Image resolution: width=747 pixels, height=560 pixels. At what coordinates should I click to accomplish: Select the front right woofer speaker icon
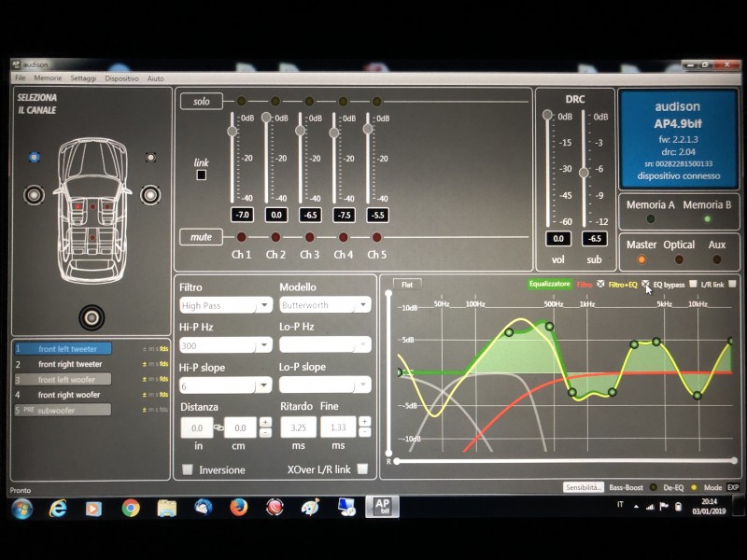tap(150, 195)
